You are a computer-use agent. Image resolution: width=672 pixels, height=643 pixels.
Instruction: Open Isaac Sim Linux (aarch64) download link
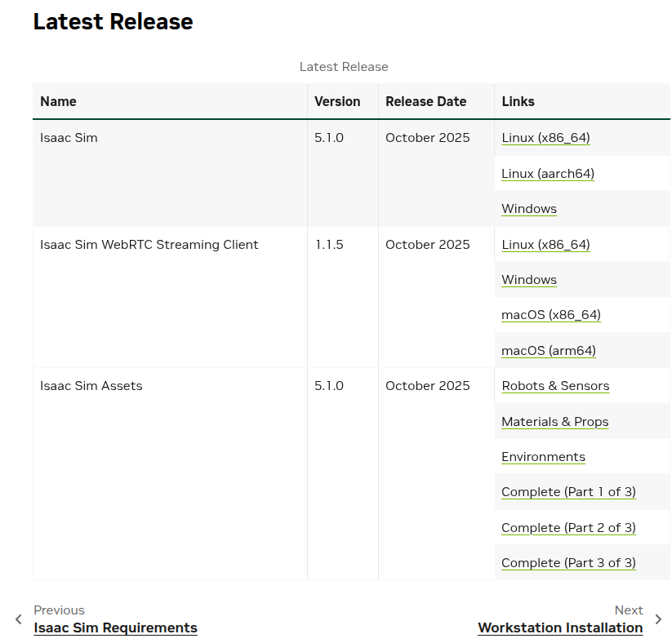coord(548,174)
